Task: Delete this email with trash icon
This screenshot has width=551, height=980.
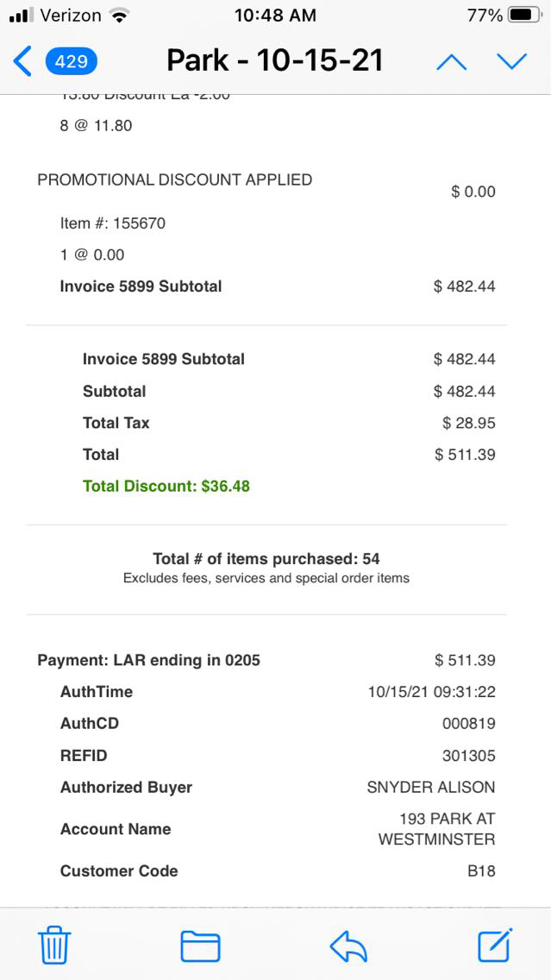Action: [54, 945]
